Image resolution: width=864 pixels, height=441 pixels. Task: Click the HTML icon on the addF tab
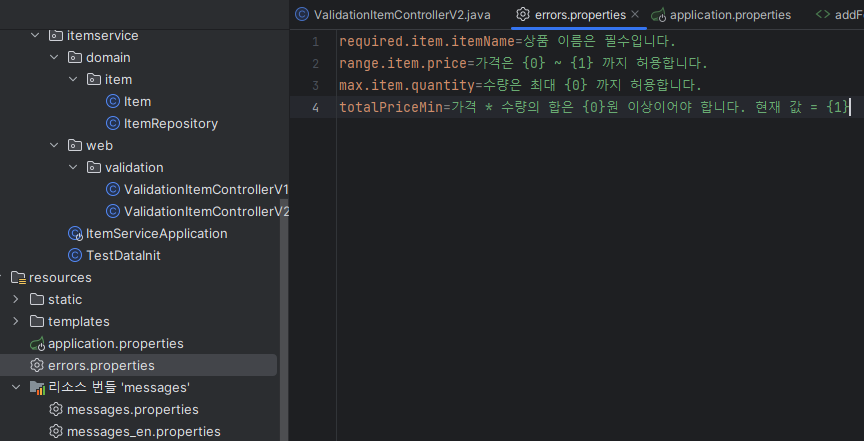(x=823, y=14)
